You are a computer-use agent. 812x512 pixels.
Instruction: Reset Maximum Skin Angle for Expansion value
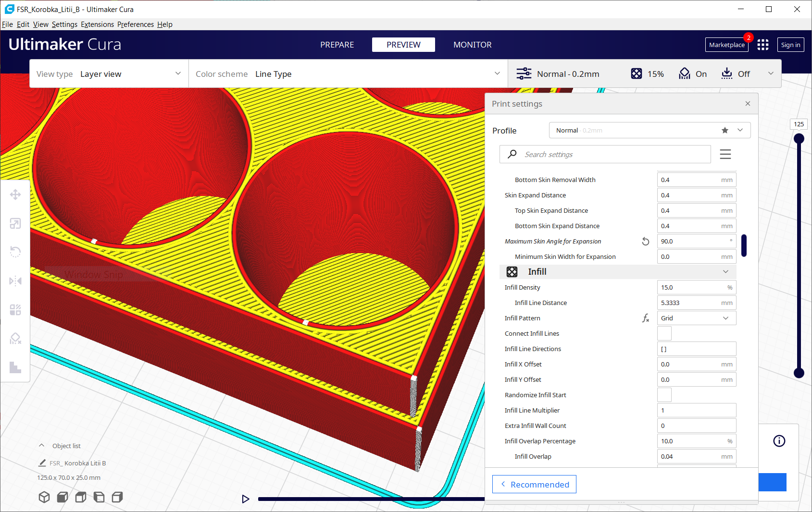(645, 241)
